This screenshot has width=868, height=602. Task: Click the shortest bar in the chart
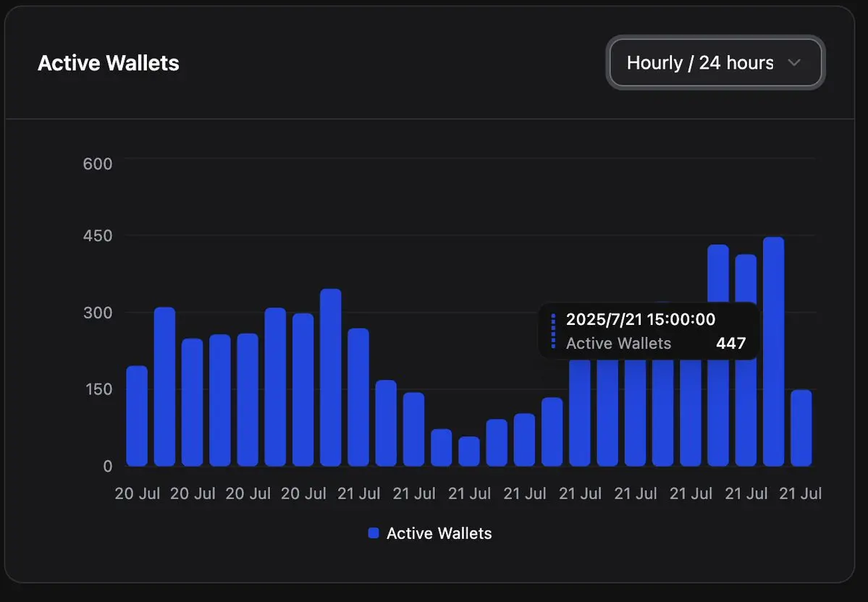pos(469,451)
